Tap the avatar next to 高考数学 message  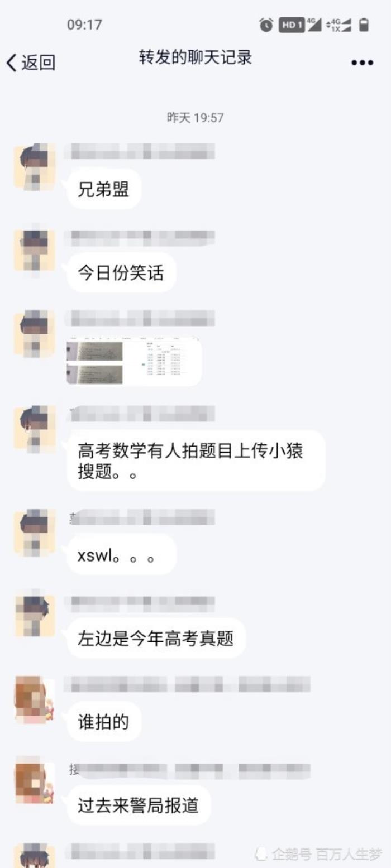pos(35,429)
